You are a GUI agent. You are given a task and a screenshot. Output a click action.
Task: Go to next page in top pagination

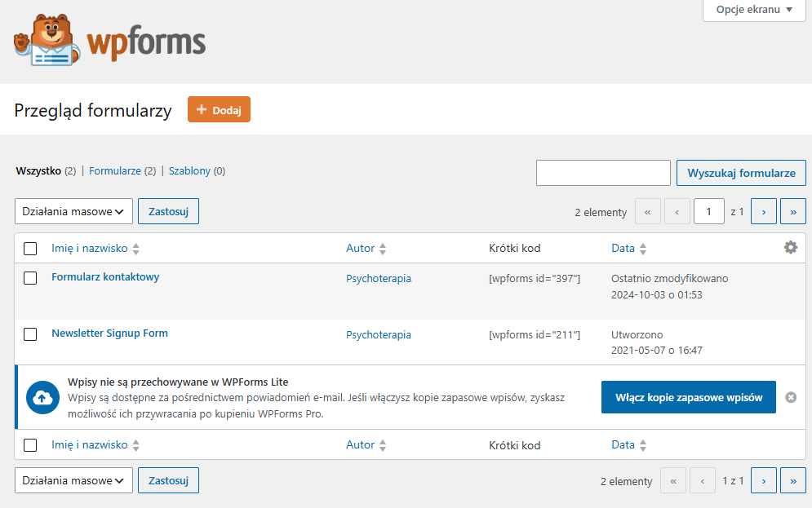pyautogui.click(x=763, y=211)
